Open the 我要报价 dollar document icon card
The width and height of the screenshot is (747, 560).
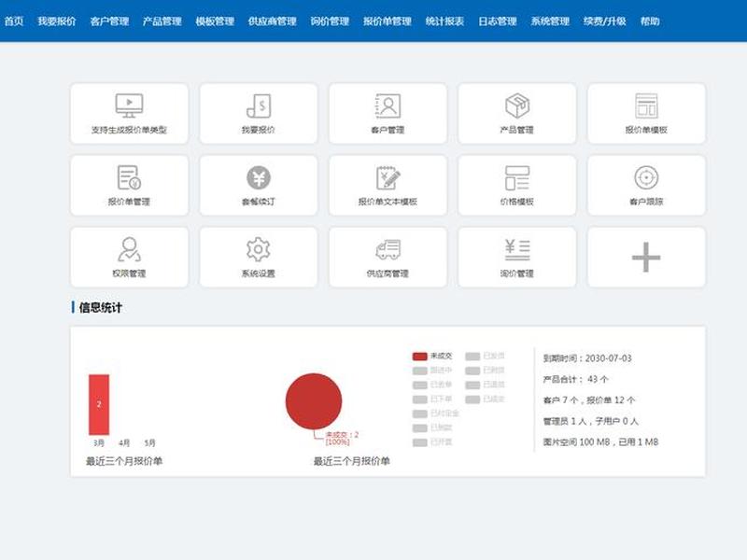(259, 114)
